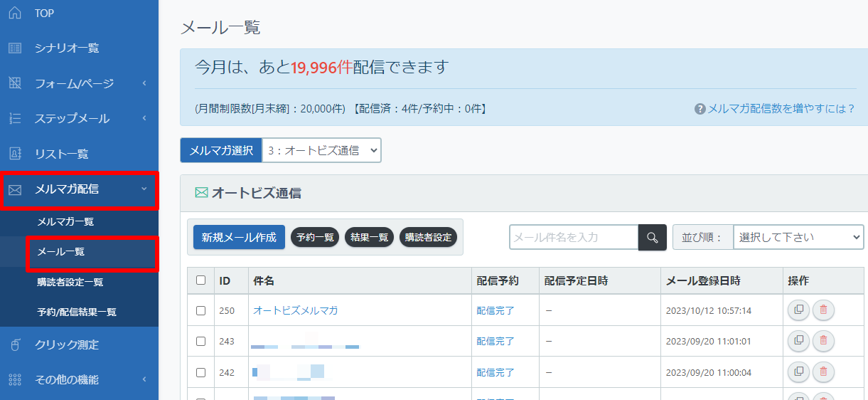Select 購読者設定一覧 submenu item

(70, 283)
